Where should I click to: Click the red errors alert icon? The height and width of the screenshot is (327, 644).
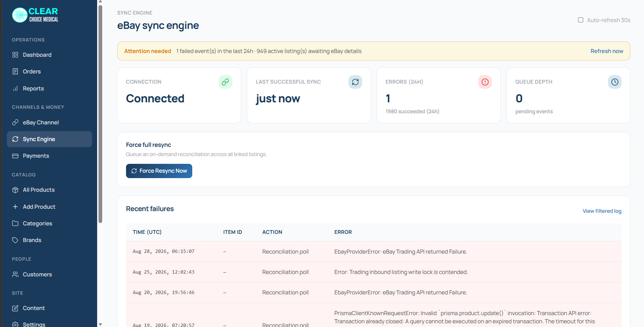[x=485, y=82]
